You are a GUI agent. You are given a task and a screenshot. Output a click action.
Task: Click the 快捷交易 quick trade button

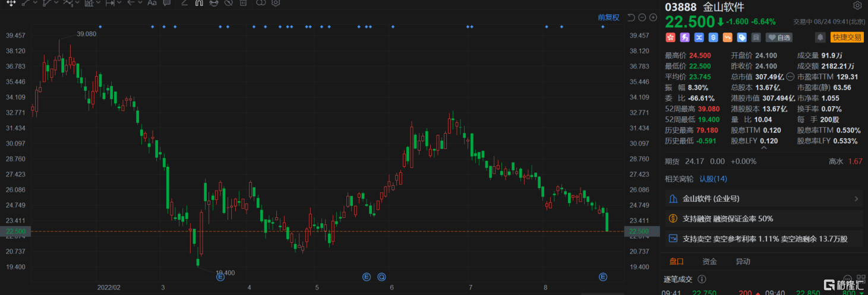coord(847,37)
